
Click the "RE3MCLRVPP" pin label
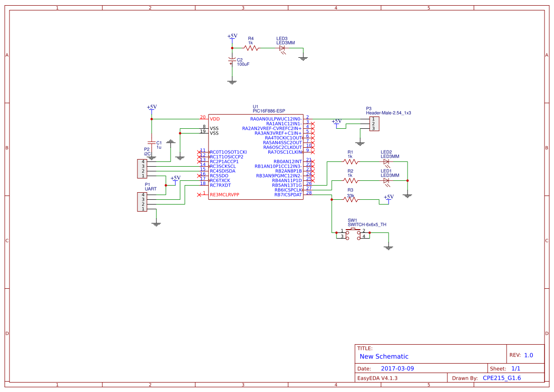pos(224,195)
